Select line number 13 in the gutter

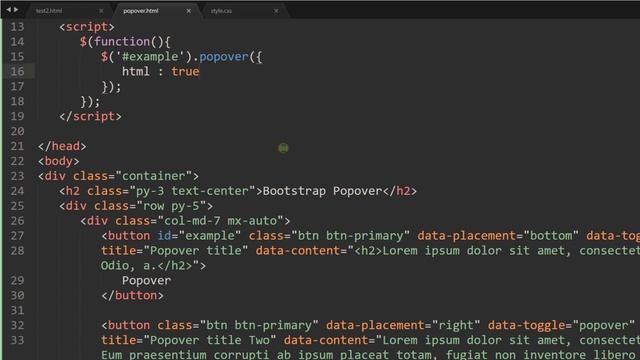pos(17,27)
